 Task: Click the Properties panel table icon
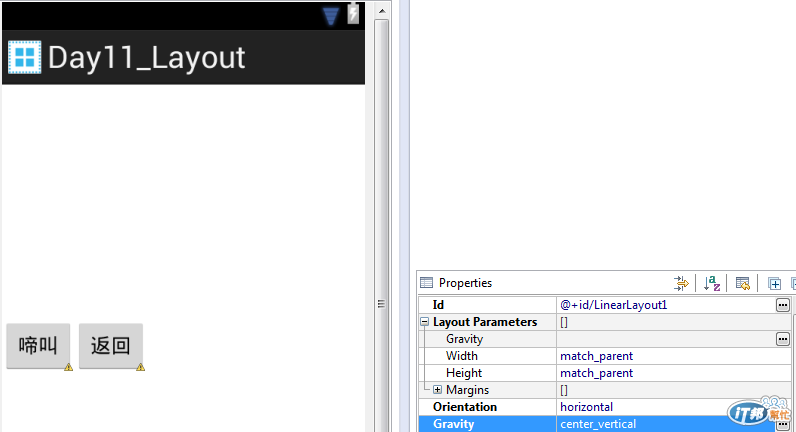(x=426, y=283)
